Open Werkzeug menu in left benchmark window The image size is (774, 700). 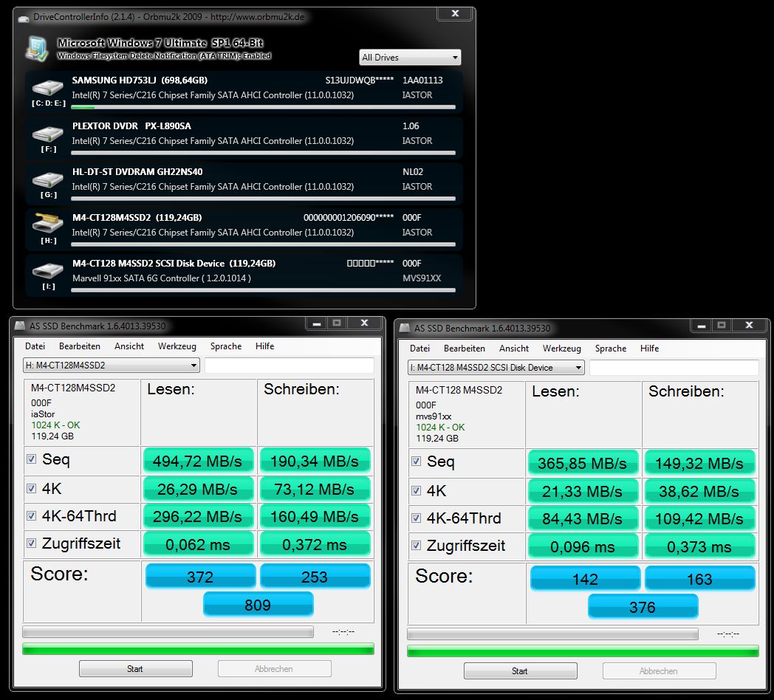[177, 346]
